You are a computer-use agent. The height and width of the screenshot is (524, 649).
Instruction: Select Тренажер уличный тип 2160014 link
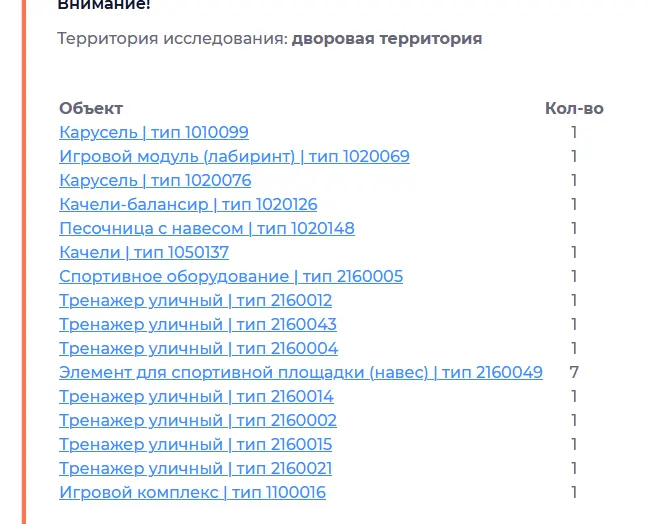click(196, 397)
